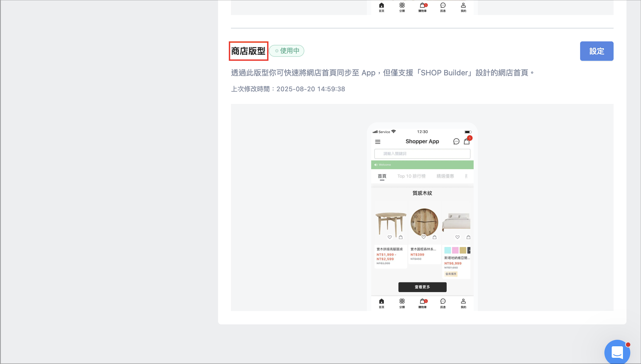Click the 請輸入關鍵詞 search field

(422, 154)
